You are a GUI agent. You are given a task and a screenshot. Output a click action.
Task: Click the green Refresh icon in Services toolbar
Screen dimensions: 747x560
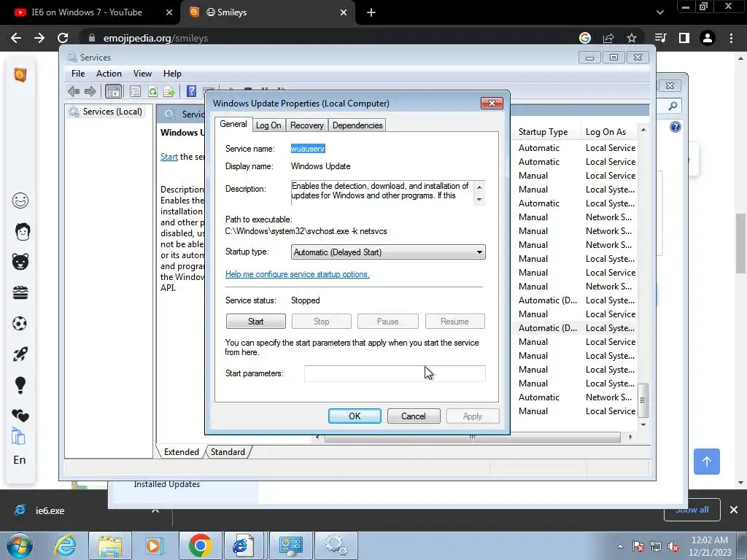point(153,91)
